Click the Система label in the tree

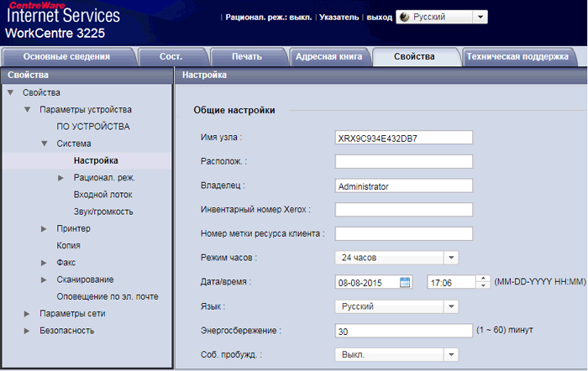pyautogui.click(x=74, y=144)
